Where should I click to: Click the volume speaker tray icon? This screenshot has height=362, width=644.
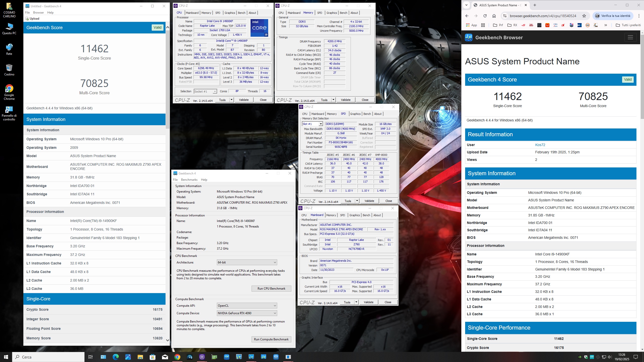pyautogui.click(x=610, y=357)
